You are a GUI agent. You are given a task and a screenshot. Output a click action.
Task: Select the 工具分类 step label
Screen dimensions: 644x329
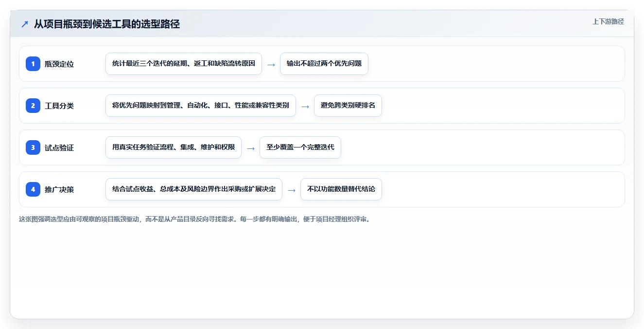(59, 106)
